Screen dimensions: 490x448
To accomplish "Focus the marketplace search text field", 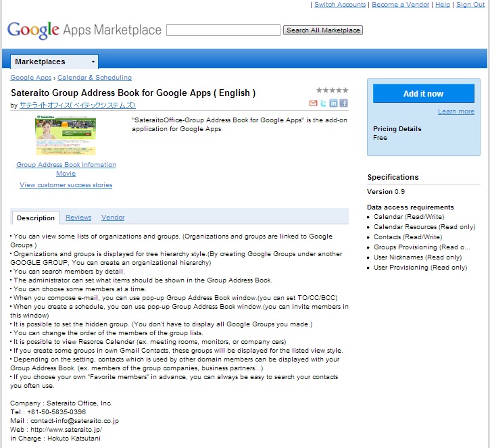I will coord(223,30).
